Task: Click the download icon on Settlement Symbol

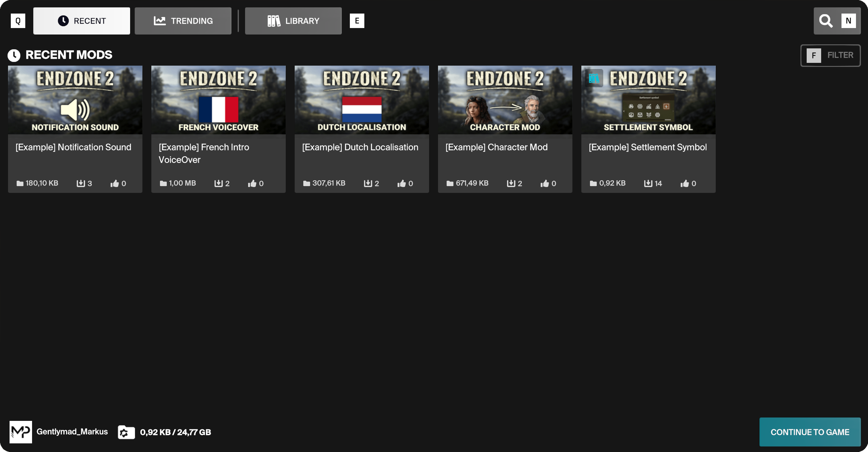Action: click(648, 183)
